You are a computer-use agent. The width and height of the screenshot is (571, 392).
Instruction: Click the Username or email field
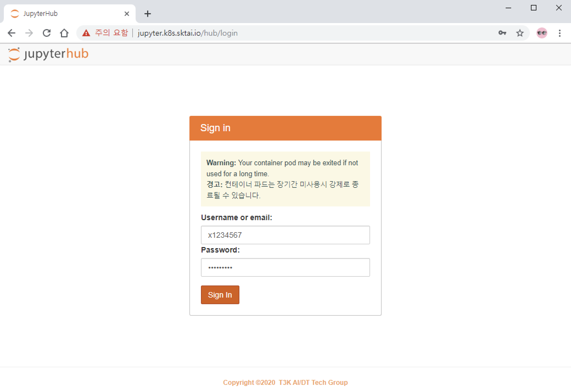click(285, 235)
